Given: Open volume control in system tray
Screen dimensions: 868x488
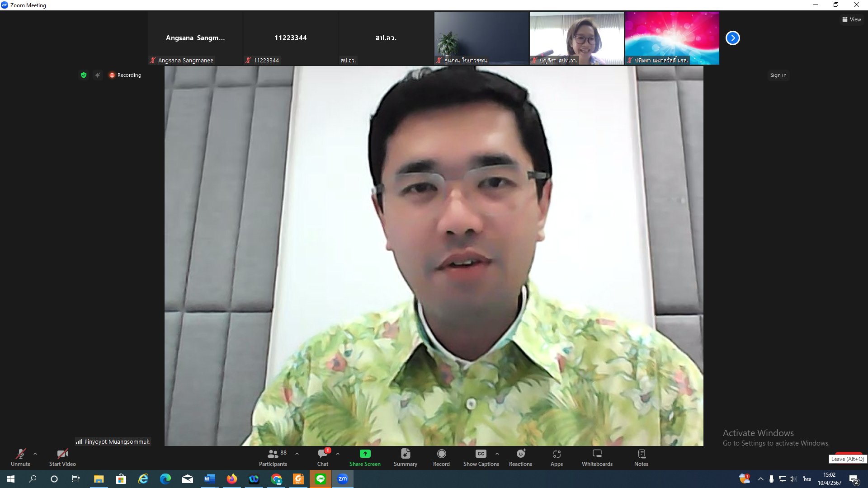Looking at the screenshot, I should pos(793,479).
